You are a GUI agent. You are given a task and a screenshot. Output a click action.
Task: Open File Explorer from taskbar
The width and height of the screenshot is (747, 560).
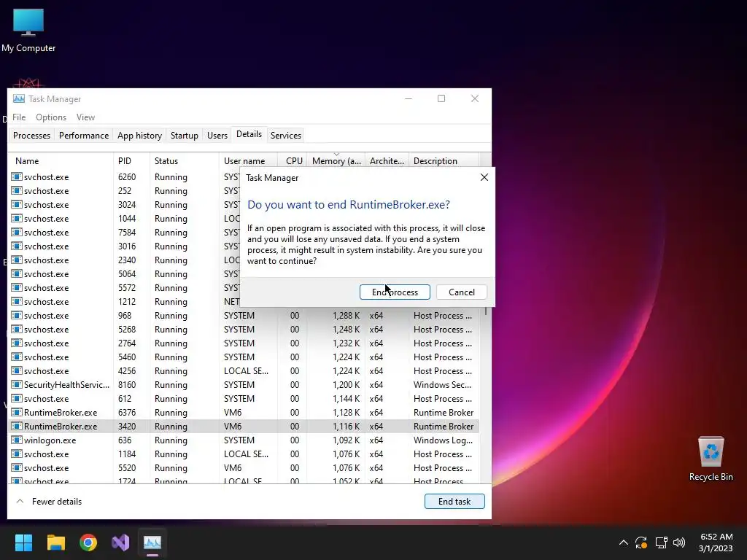55,542
